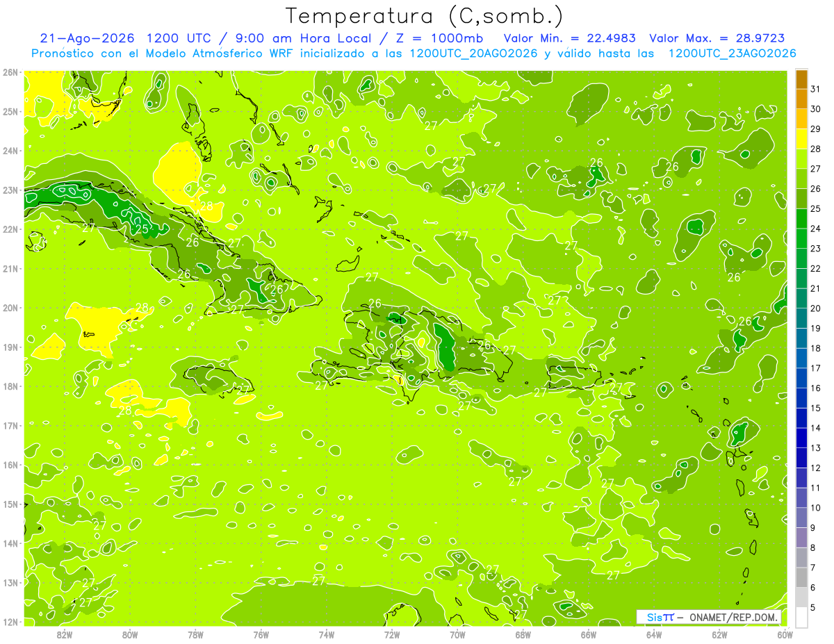The image size is (834, 644).
Task: Click the "13N" latitude axis label
Action: click(10, 582)
